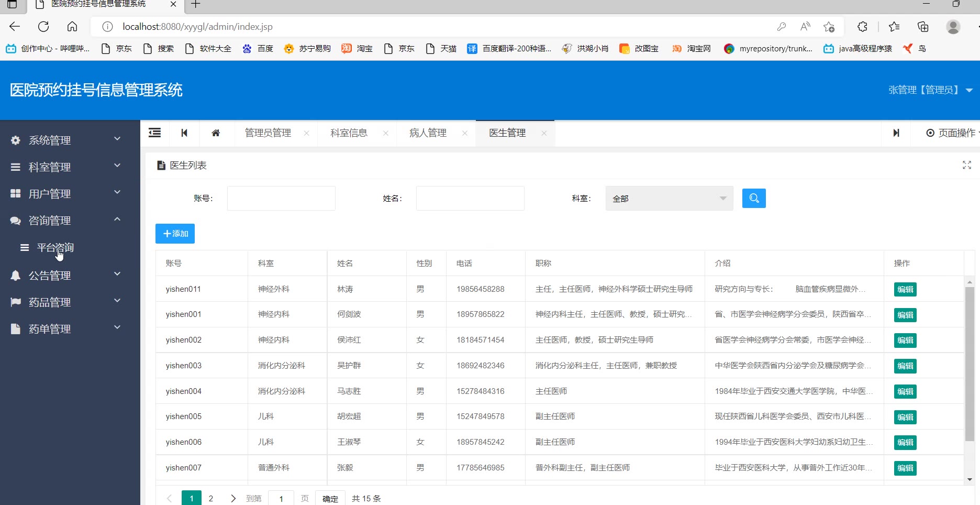Close the 科室信息 tab
The height and width of the screenshot is (505, 980).
pos(385,133)
